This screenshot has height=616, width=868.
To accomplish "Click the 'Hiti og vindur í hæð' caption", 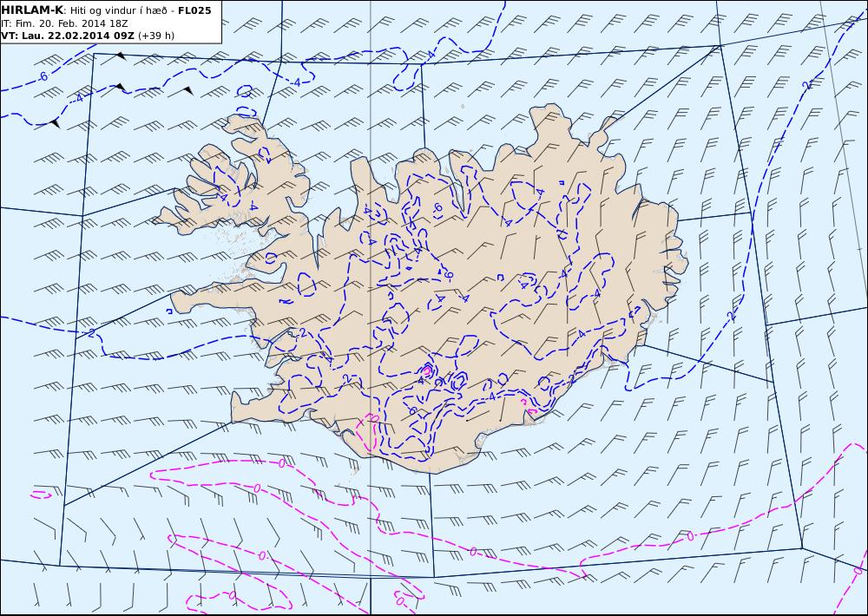I will tap(118, 10).
